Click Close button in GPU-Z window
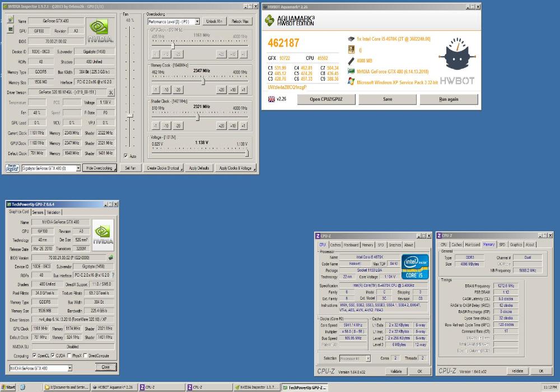This screenshot has height=392, width=560. tap(106, 367)
